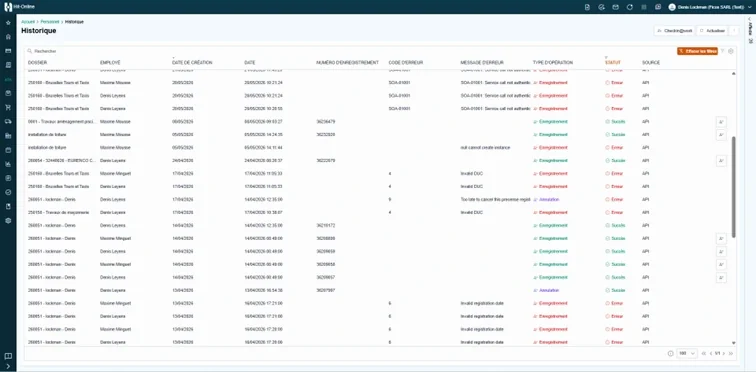This screenshot has height=372, width=756.
Task: Click the document icon in top bar
Action: (x=587, y=7)
